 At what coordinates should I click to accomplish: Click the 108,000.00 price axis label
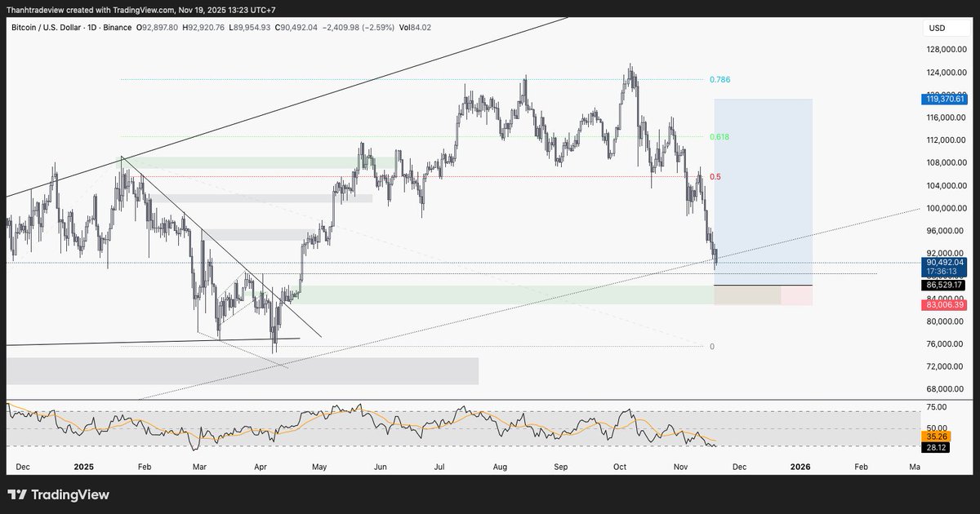948,163
